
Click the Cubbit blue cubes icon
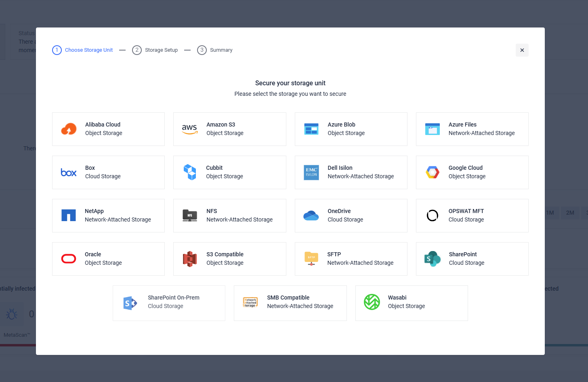tap(190, 172)
